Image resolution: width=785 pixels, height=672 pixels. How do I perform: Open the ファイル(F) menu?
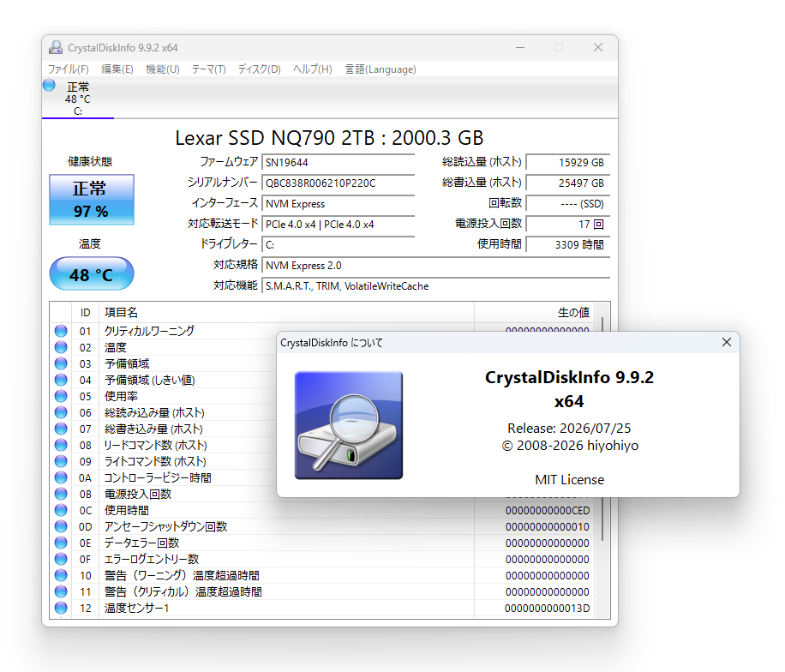pyautogui.click(x=68, y=69)
